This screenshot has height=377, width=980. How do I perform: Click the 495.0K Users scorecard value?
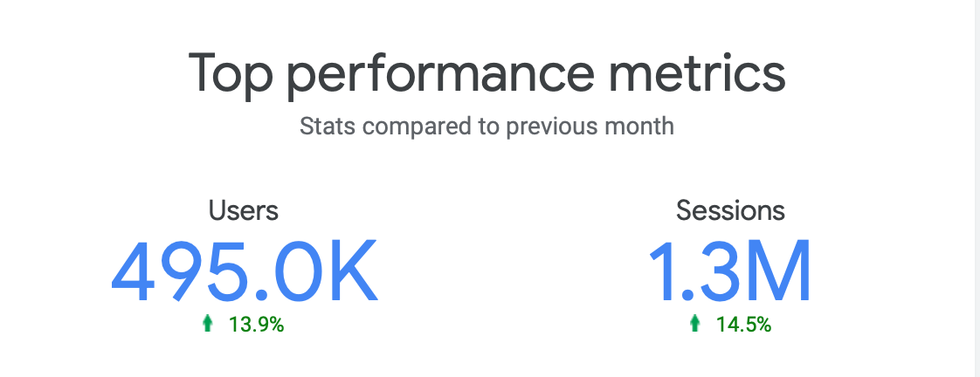(x=245, y=271)
